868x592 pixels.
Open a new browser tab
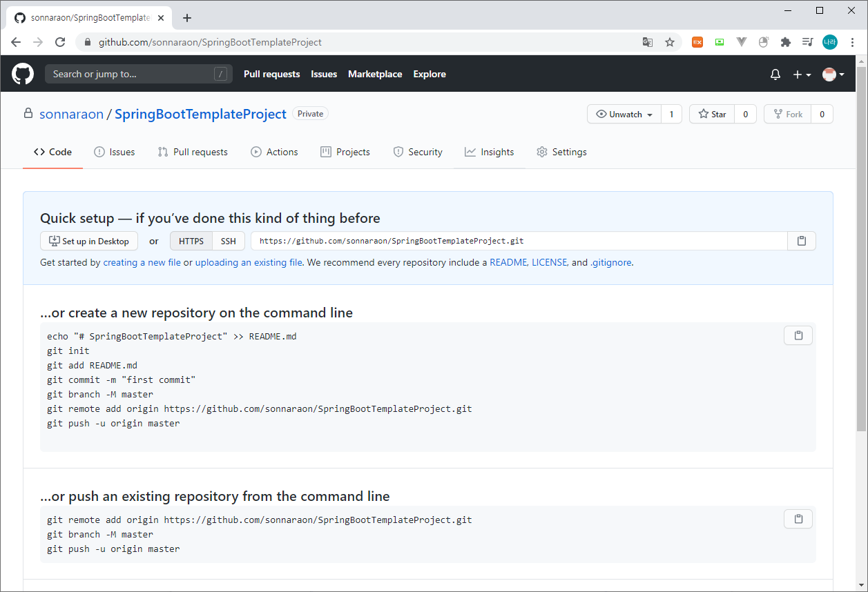pos(187,18)
